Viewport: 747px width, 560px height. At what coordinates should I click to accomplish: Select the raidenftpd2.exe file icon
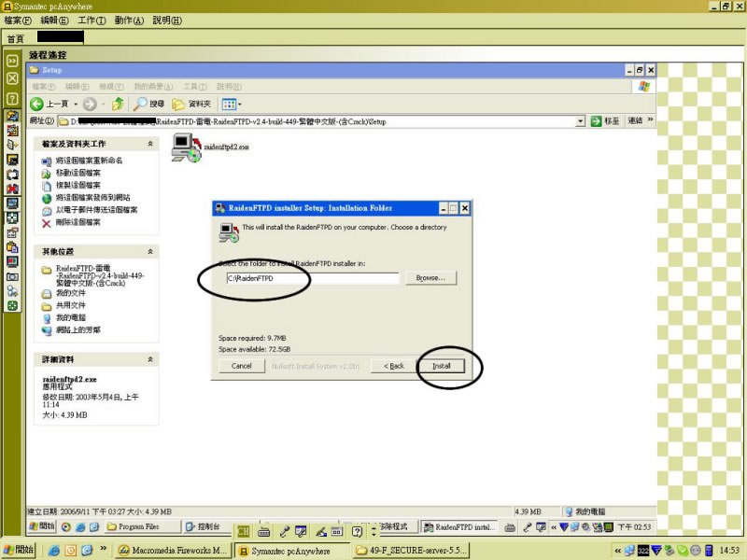(186, 147)
